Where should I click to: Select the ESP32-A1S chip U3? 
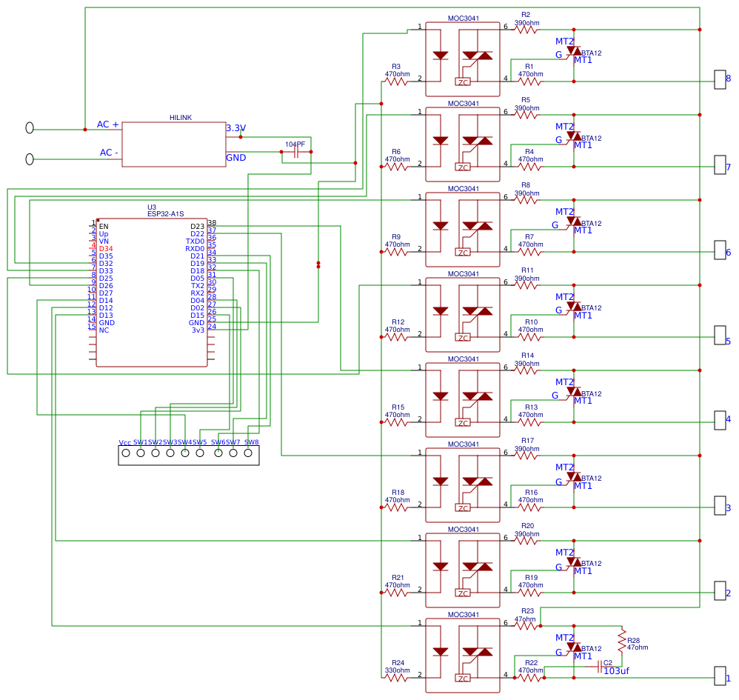pos(152,293)
